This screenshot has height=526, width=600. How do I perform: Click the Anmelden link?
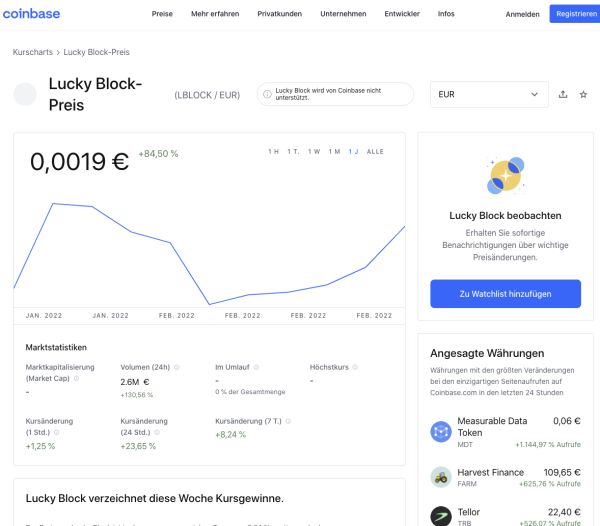(x=522, y=15)
